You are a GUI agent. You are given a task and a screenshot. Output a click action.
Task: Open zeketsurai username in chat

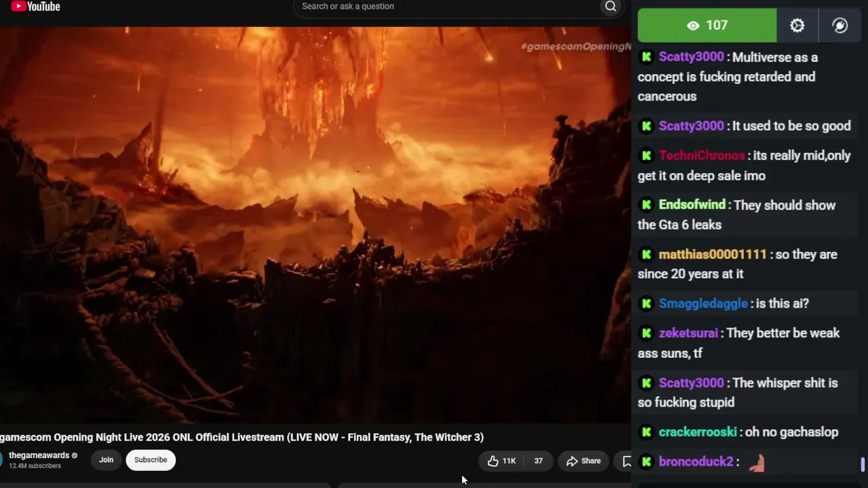[688, 333]
